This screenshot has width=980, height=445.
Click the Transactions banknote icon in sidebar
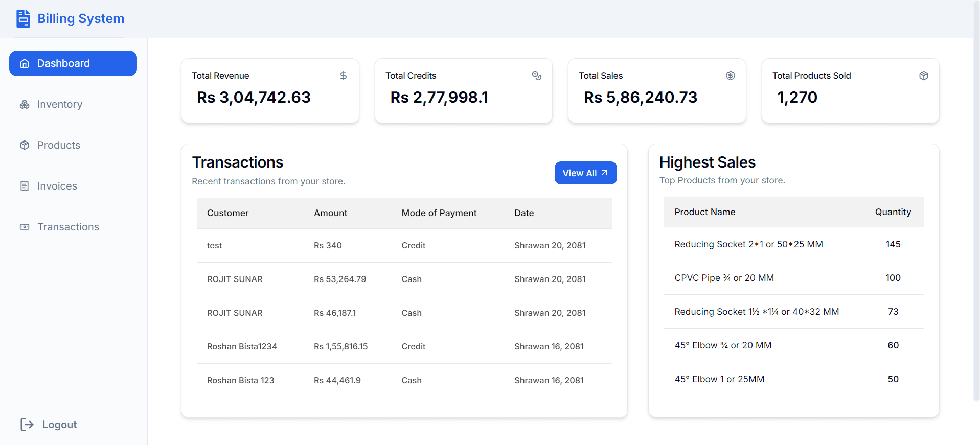(25, 227)
